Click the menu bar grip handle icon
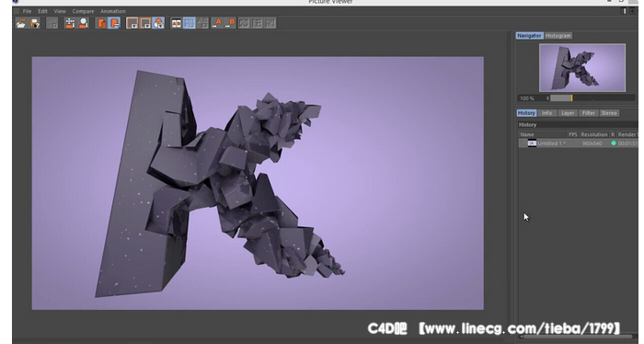The height and width of the screenshot is (344, 644). tap(17, 11)
